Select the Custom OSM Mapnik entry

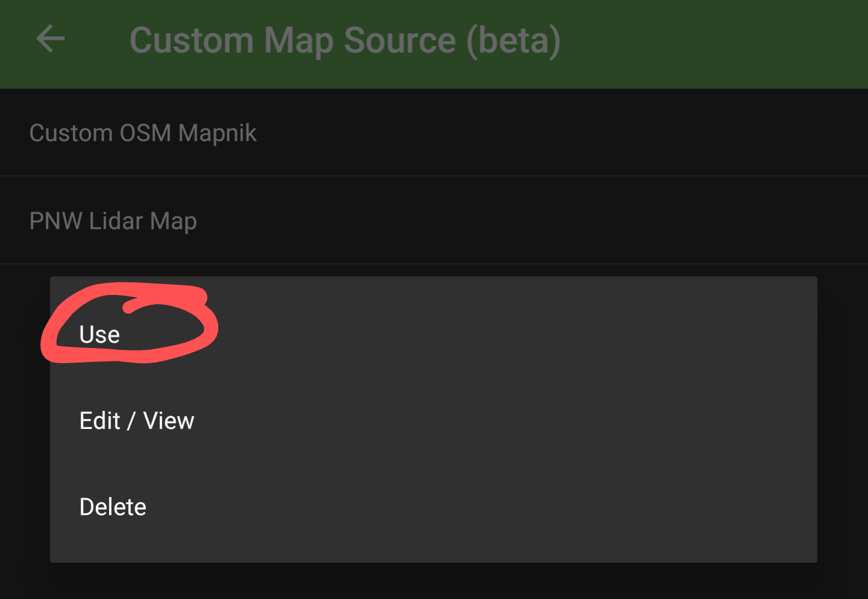coord(143,133)
